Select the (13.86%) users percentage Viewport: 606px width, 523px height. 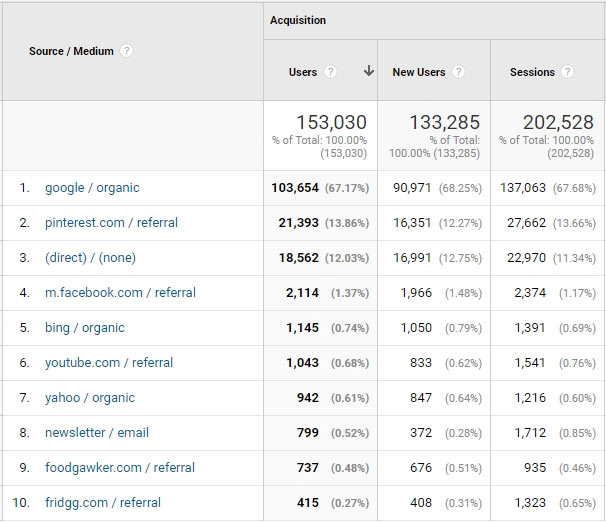point(347,223)
